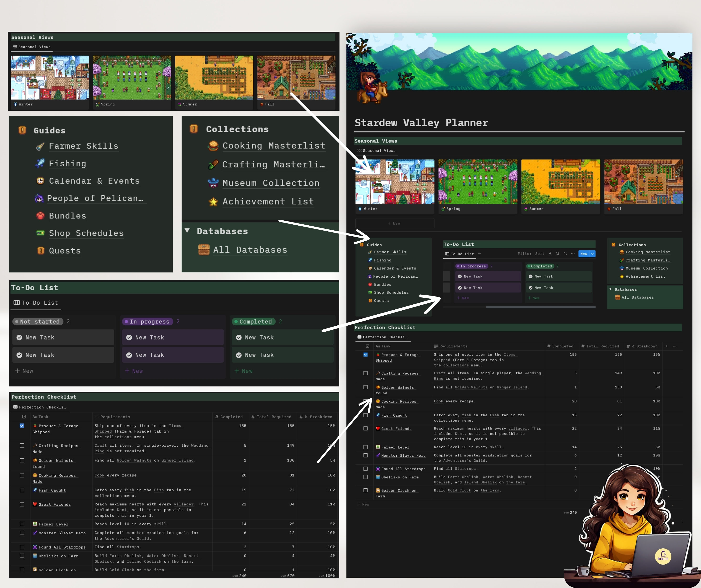Tick Farmer Level checkbox on the planner page checklist
The image size is (701, 588).
click(366, 447)
